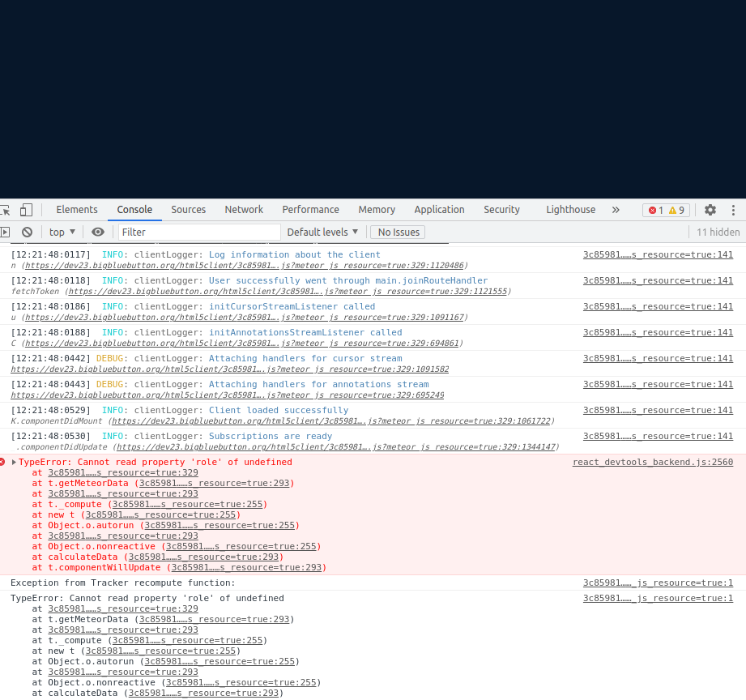Show the console sidebar icon
This screenshot has height=700, width=746.
(5, 233)
